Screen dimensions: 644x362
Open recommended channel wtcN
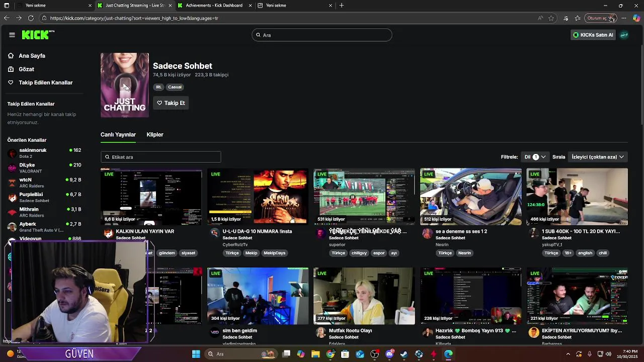click(44, 183)
